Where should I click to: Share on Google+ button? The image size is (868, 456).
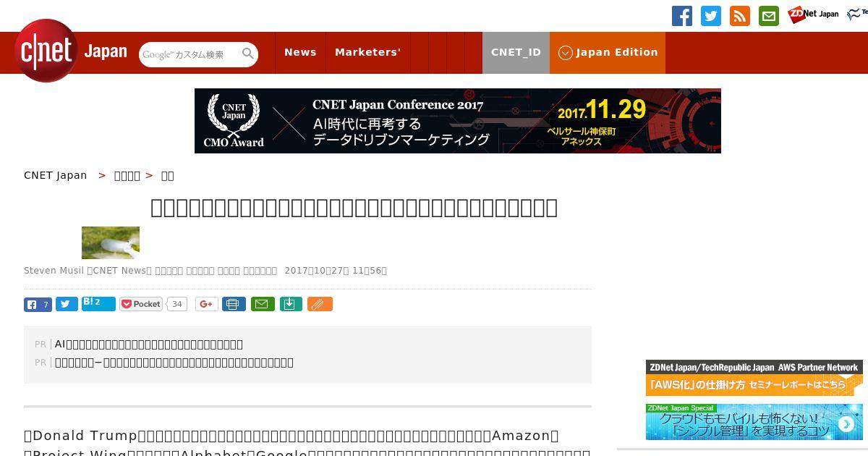pyautogui.click(x=207, y=304)
